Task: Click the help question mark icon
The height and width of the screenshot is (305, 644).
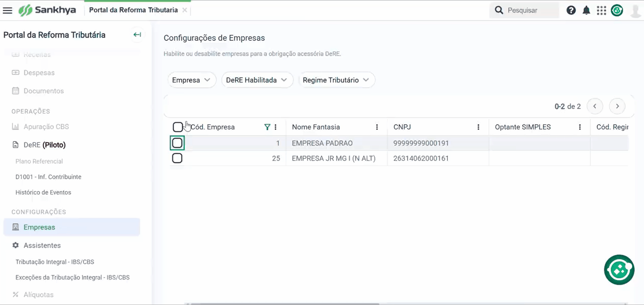Action: click(x=571, y=10)
